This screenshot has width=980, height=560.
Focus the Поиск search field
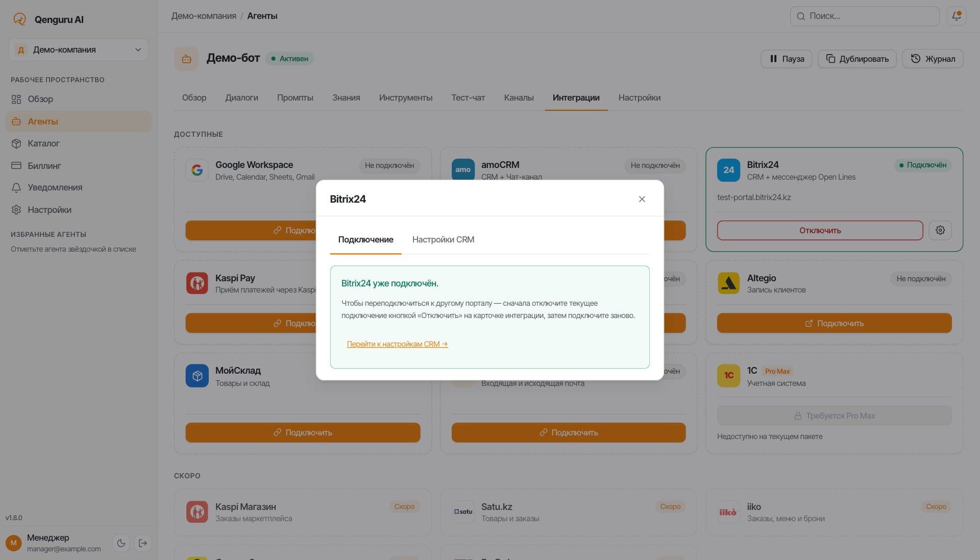click(x=865, y=16)
